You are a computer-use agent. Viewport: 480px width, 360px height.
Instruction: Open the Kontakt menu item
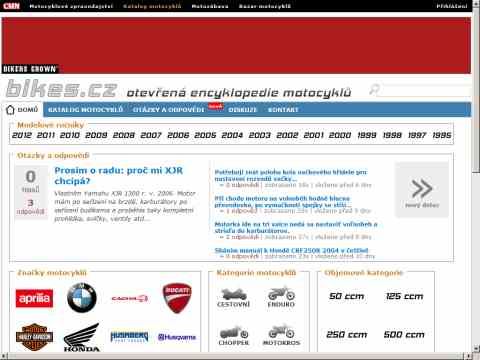click(283, 110)
